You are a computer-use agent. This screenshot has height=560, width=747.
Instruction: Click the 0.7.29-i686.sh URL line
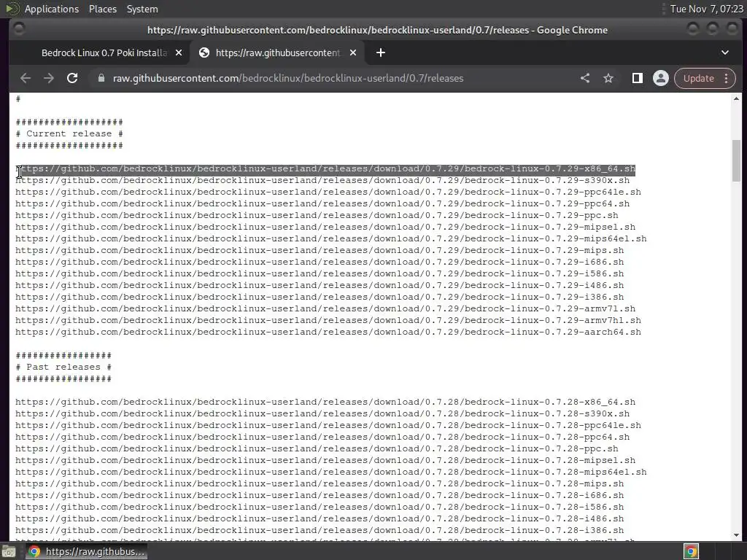[320, 262]
